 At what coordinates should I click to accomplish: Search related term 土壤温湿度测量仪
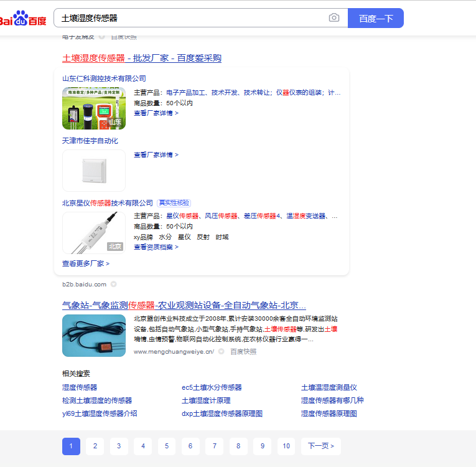(329, 387)
